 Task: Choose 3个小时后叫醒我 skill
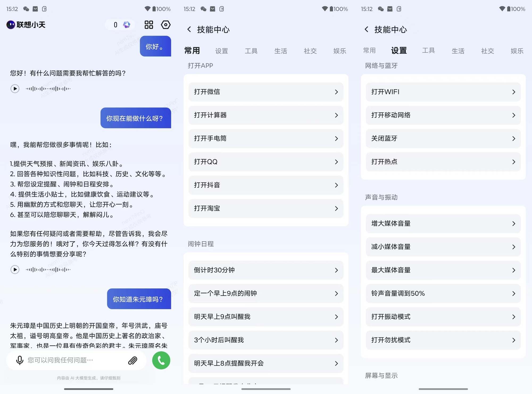(x=266, y=340)
